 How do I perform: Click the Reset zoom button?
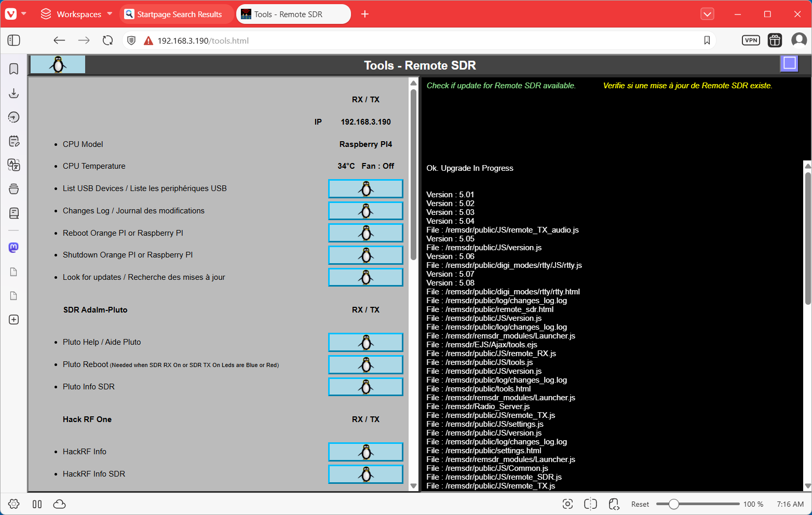tap(640, 504)
